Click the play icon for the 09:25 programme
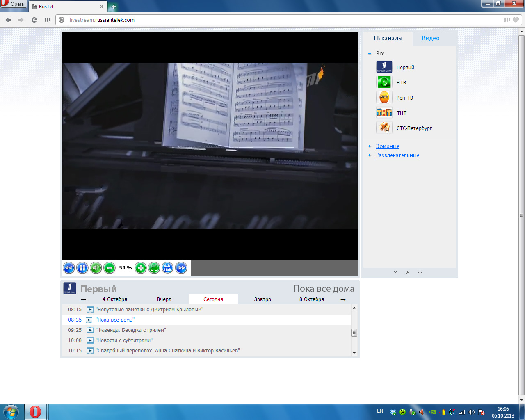 (90, 330)
